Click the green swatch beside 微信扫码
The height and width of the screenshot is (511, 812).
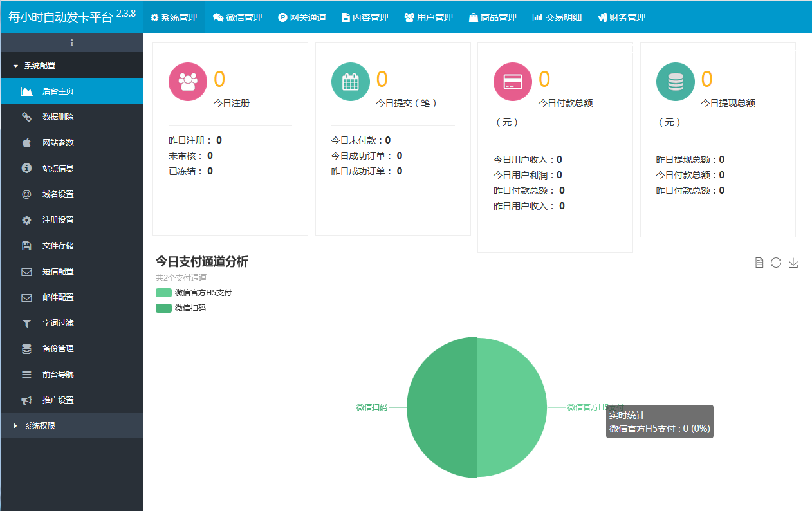[x=163, y=308]
